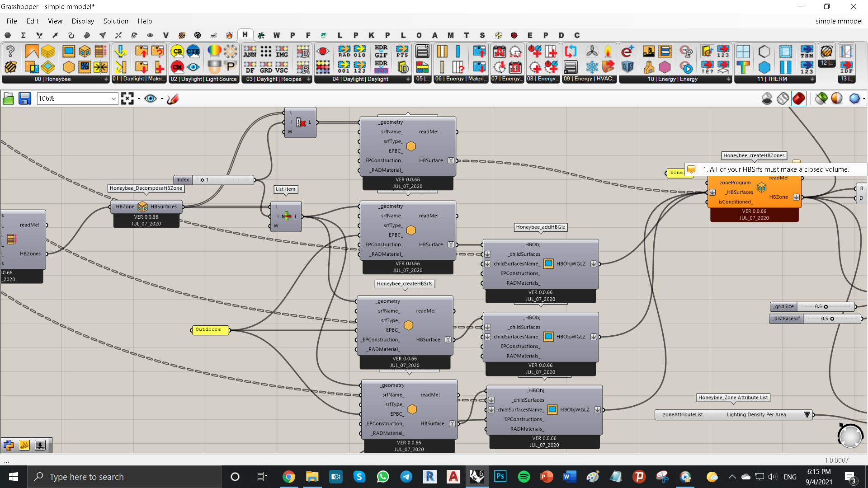868x488 pixels.
Task: Click the _gridSize number slider
Action: (x=812, y=307)
